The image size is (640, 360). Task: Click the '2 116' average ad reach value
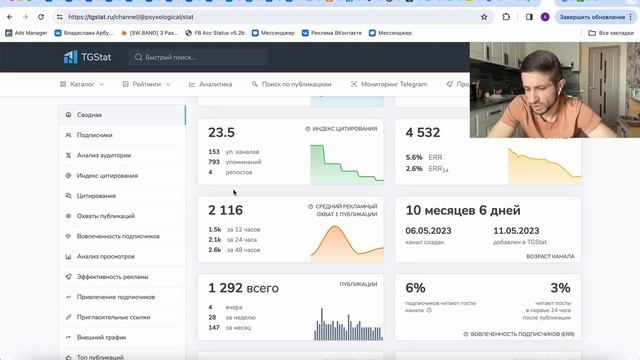(x=225, y=211)
